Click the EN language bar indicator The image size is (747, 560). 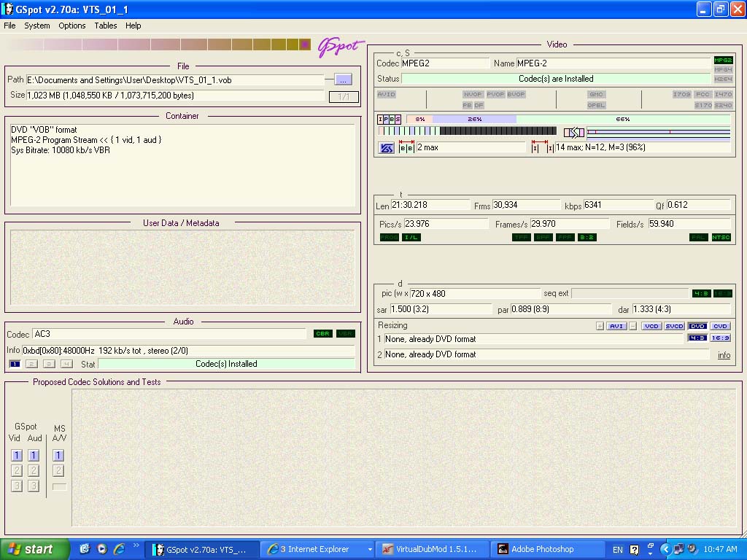pyautogui.click(x=617, y=550)
